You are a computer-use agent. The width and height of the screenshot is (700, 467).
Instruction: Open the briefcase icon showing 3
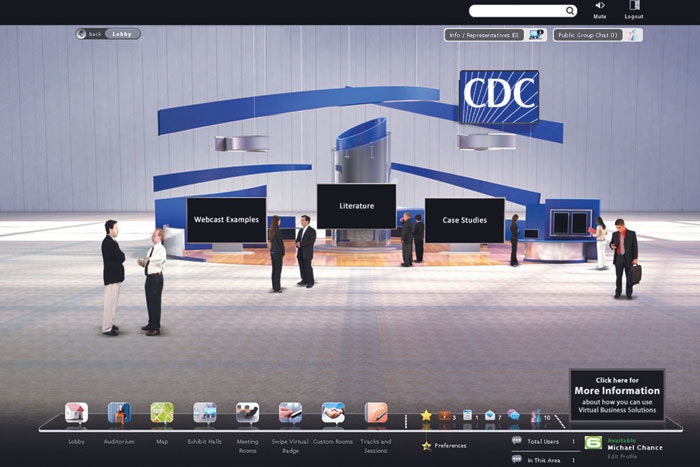(x=445, y=416)
